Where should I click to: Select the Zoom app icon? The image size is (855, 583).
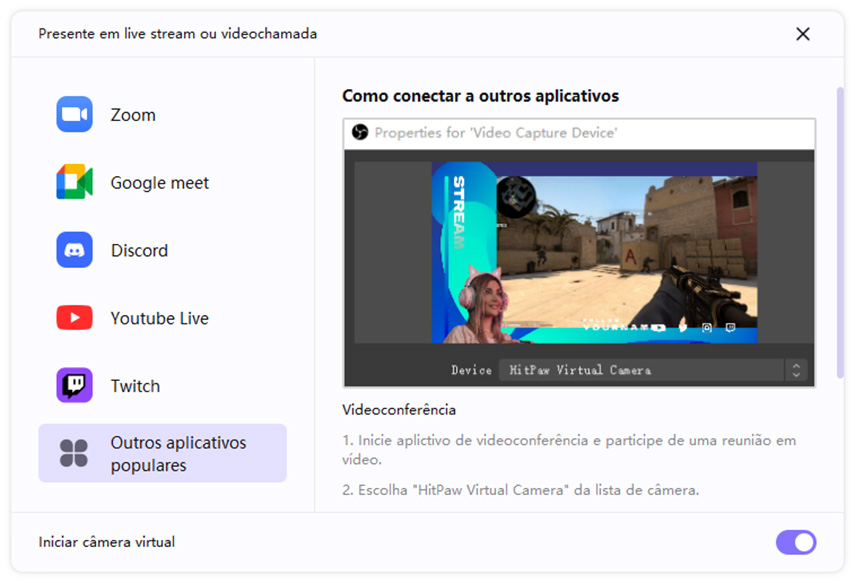[73, 114]
